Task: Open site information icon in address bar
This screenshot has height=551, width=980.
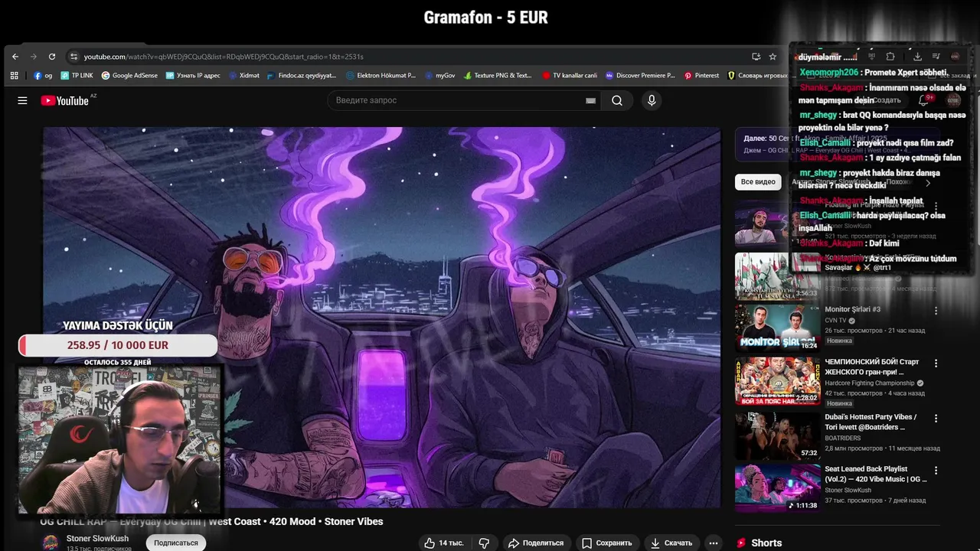Action: pyautogui.click(x=73, y=57)
